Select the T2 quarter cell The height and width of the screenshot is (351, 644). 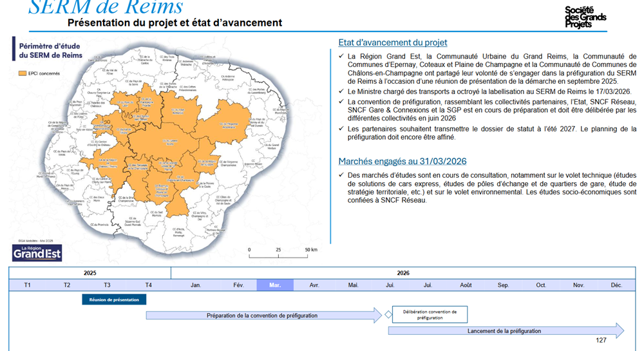pos(67,285)
